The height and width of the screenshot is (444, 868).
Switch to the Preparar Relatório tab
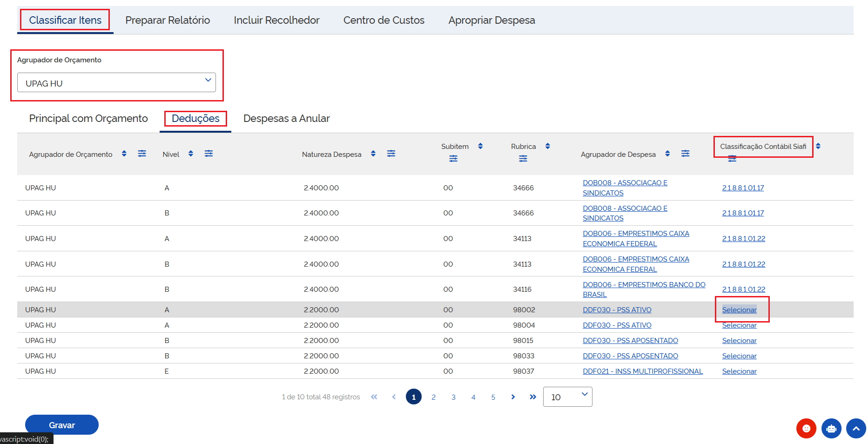point(168,20)
